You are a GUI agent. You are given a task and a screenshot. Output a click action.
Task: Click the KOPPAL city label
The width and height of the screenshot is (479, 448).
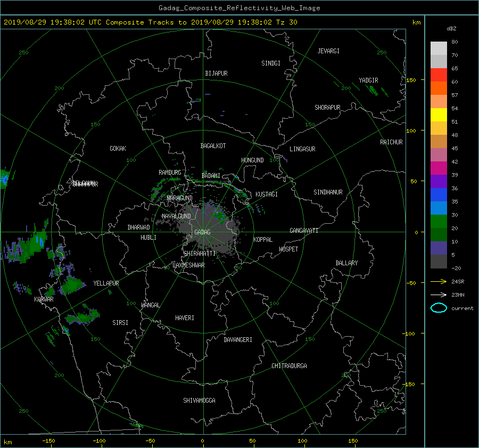(263, 240)
